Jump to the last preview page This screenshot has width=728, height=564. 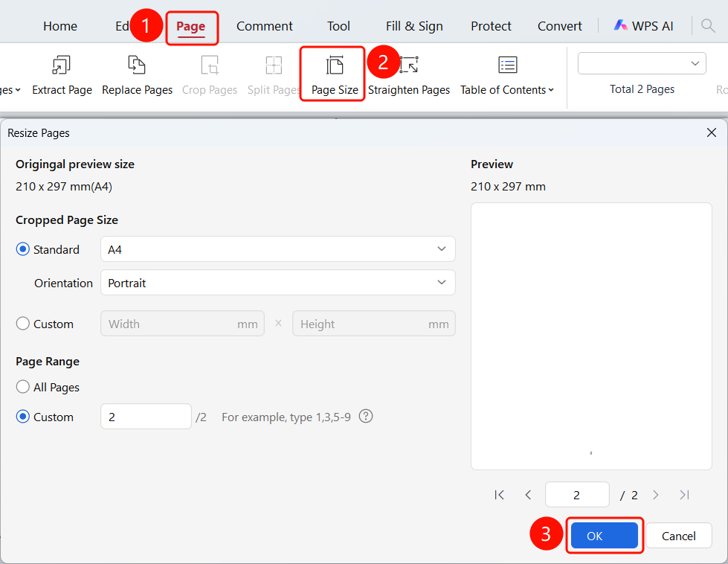pos(684,495)
